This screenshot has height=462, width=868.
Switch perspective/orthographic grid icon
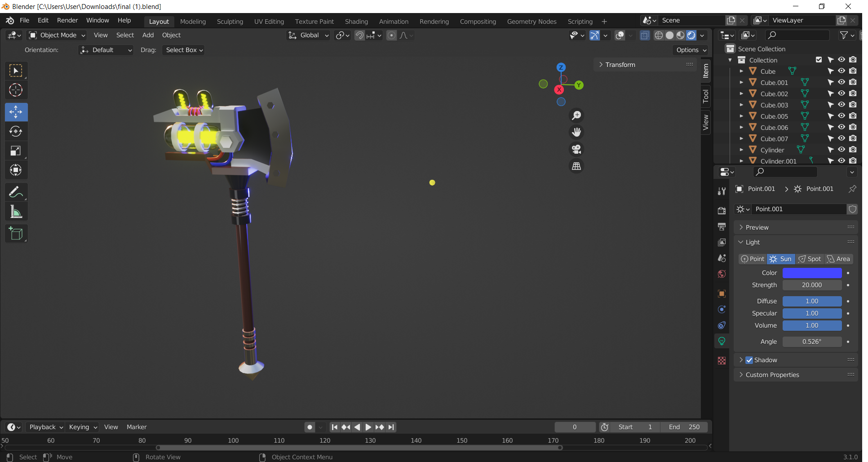pyautogui.click(x=576, y=166)
